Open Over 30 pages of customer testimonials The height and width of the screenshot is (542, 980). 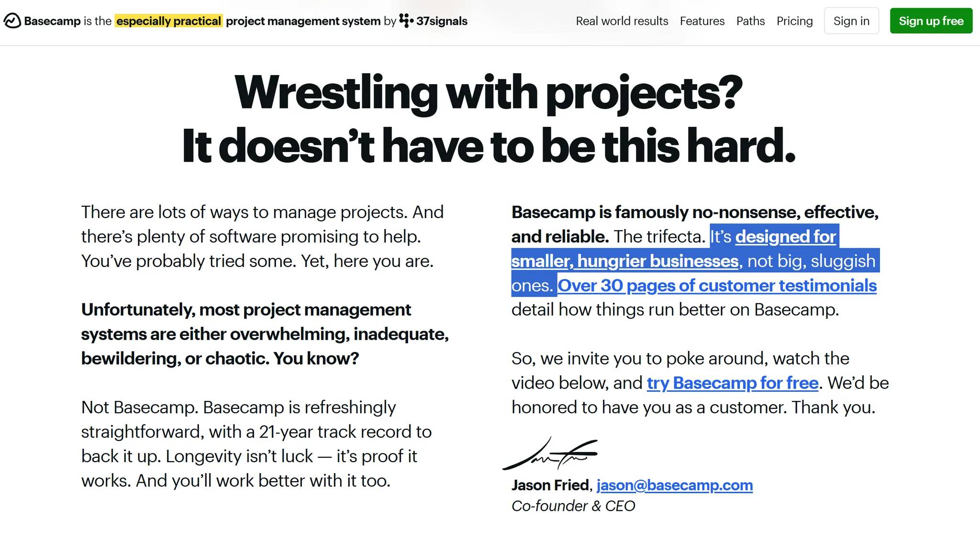[717, 286]
